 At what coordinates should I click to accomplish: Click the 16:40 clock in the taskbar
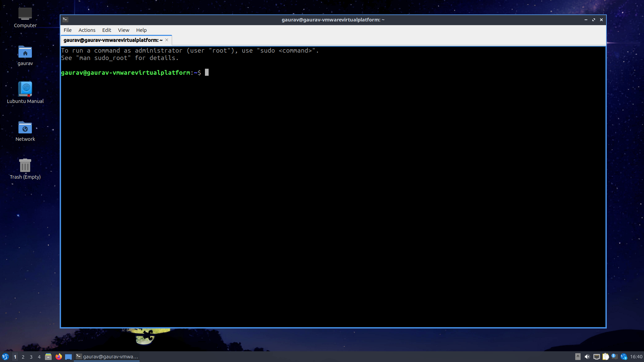(636, 357)
